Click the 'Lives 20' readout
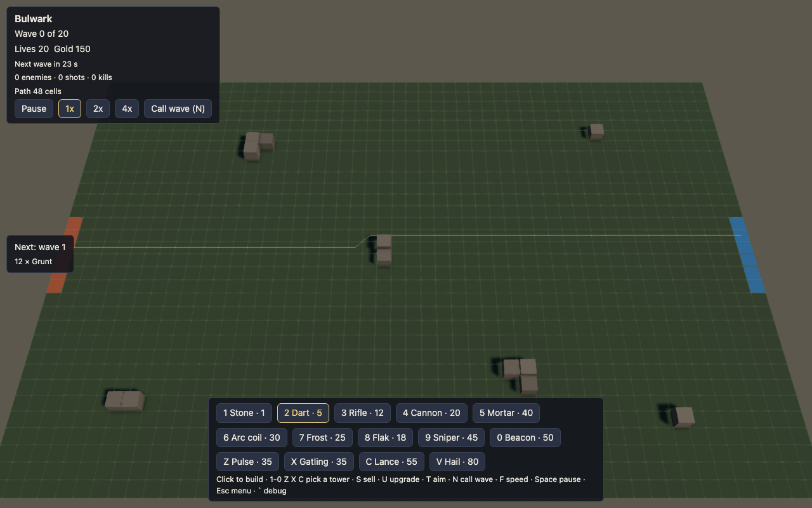812x508 pixels. pos(32,49)
